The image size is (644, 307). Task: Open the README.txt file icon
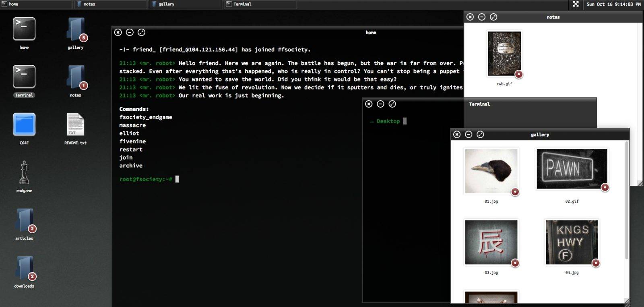point(76,124)
